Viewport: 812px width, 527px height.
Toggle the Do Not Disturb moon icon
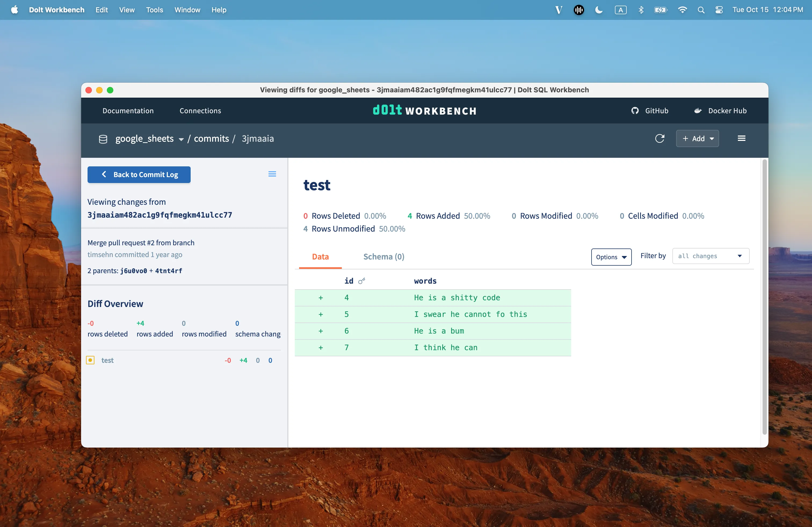tap(599, 10)
